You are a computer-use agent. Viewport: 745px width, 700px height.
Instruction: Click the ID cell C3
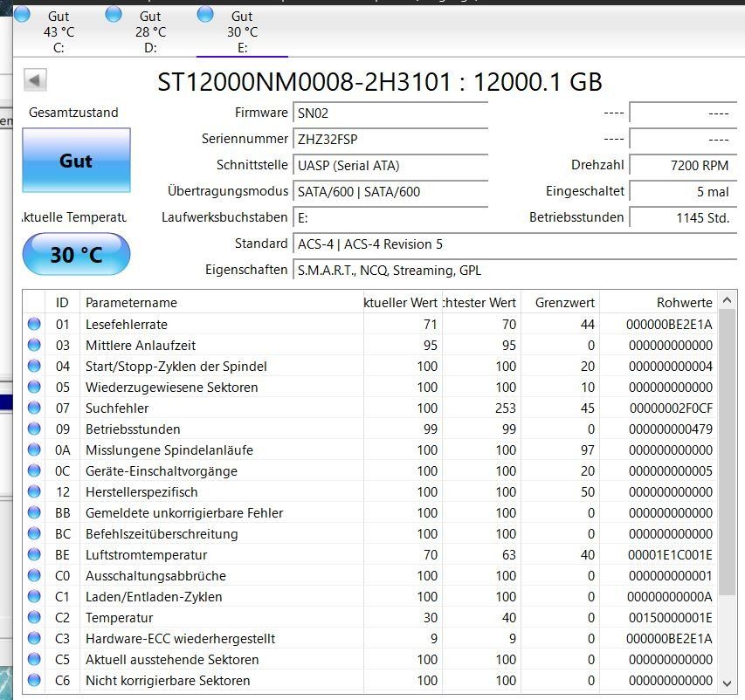62,638
